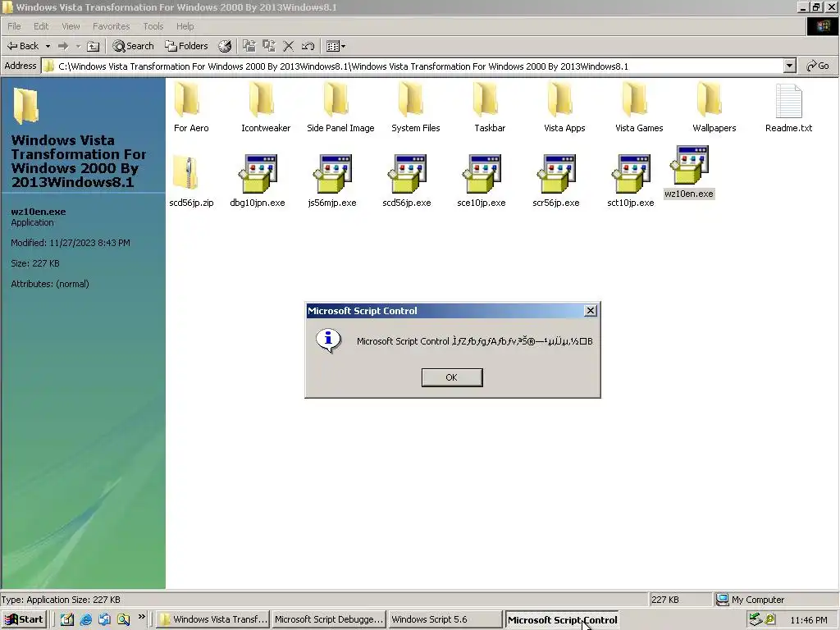Close the Microsoft Script Control dialog
The height and width of the screenshot is (630, 840).
pyautogui.click(x=590, y=311)
